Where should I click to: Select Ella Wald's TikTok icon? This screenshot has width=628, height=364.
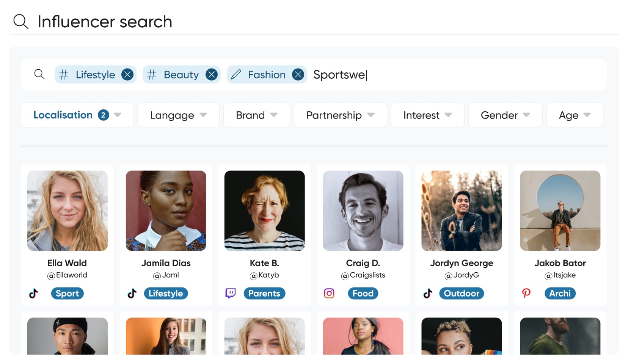(33, 293)
